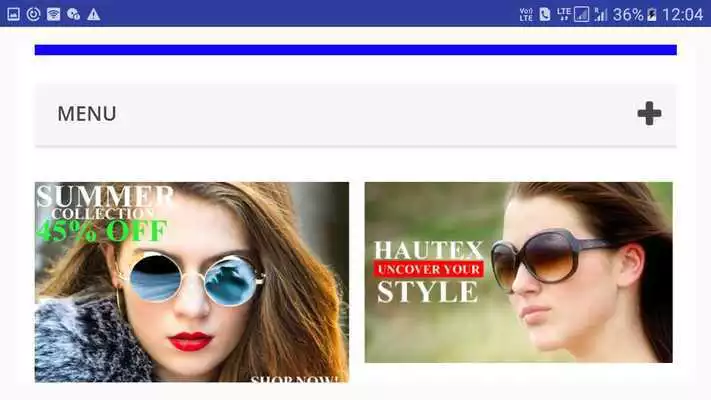This screenshot has width=711, height=400.
Task: Tap the first SIM signal strength icon
Action: (581, 15)
